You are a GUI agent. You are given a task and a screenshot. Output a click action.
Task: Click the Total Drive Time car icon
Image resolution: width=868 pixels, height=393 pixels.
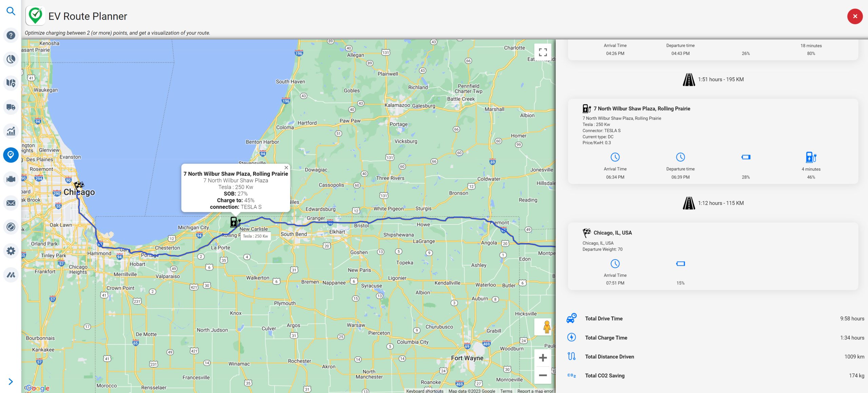571,318
